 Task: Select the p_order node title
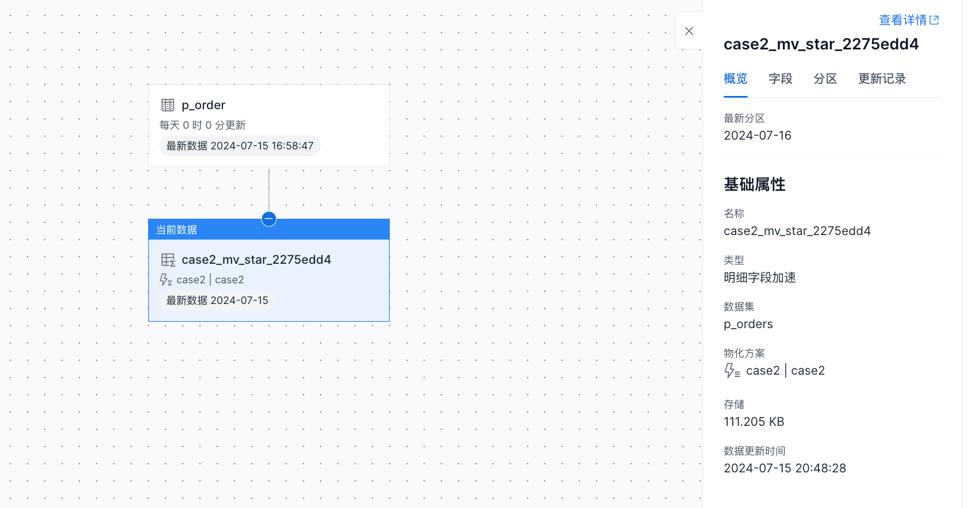click(x=203, y=105)
